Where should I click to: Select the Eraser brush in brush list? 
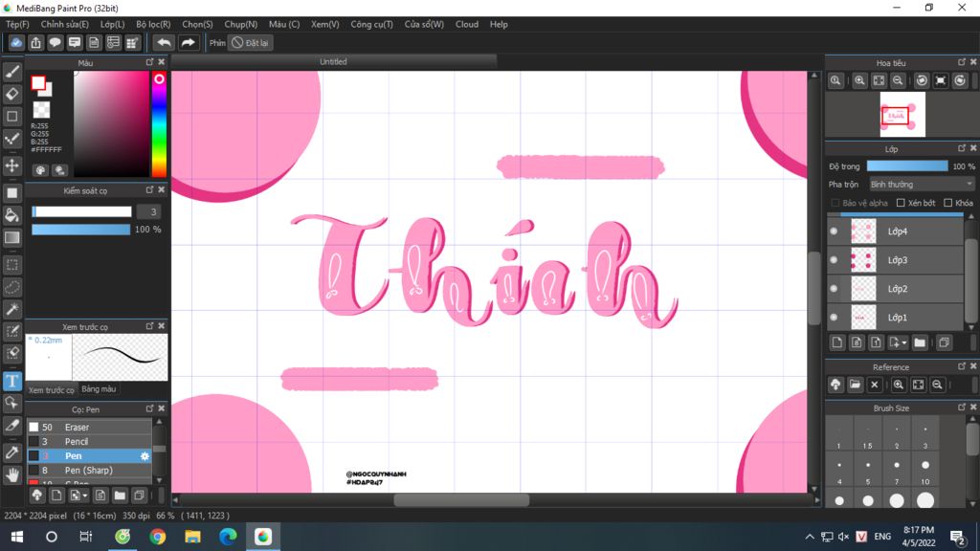89,428
